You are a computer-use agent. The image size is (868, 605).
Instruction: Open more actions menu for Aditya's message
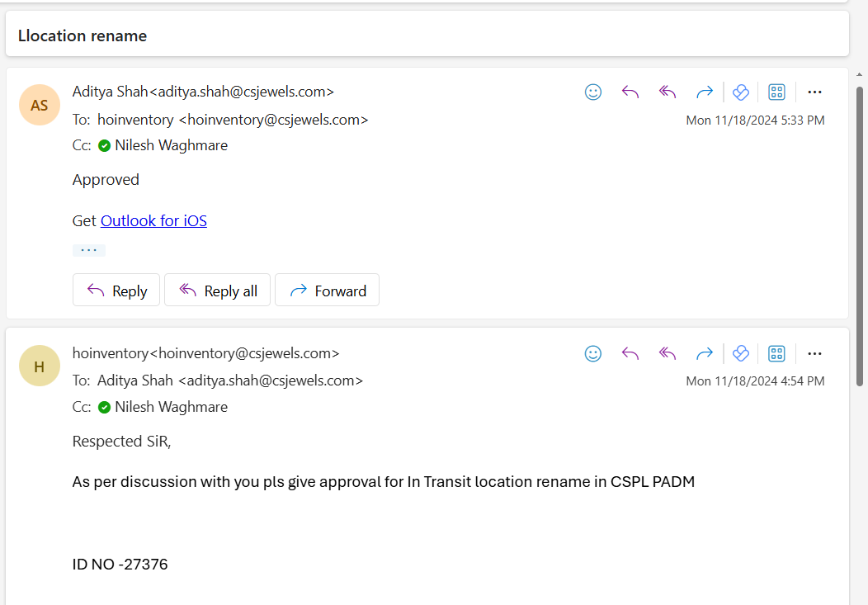(x=814, y=92)
